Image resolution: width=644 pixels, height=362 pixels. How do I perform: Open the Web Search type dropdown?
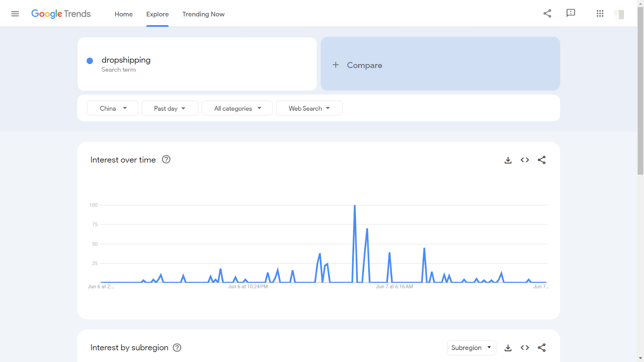[x=309, y=108]
